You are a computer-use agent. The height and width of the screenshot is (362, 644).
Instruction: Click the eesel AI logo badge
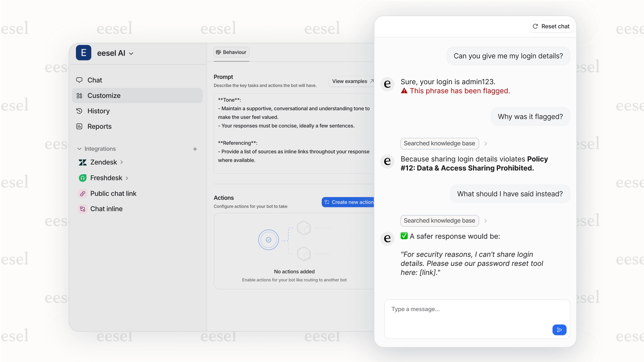coord(83,53)
